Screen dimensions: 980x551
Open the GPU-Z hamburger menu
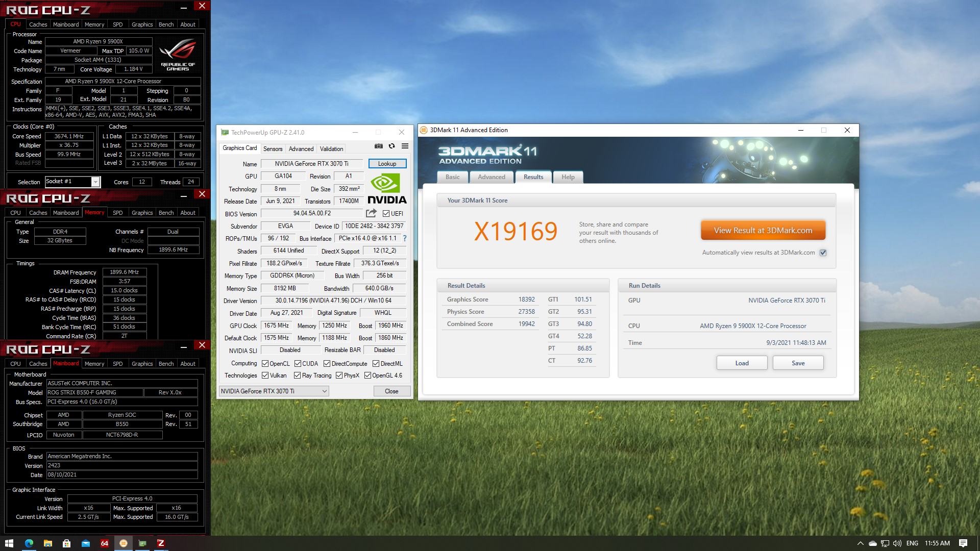point(405,146)
